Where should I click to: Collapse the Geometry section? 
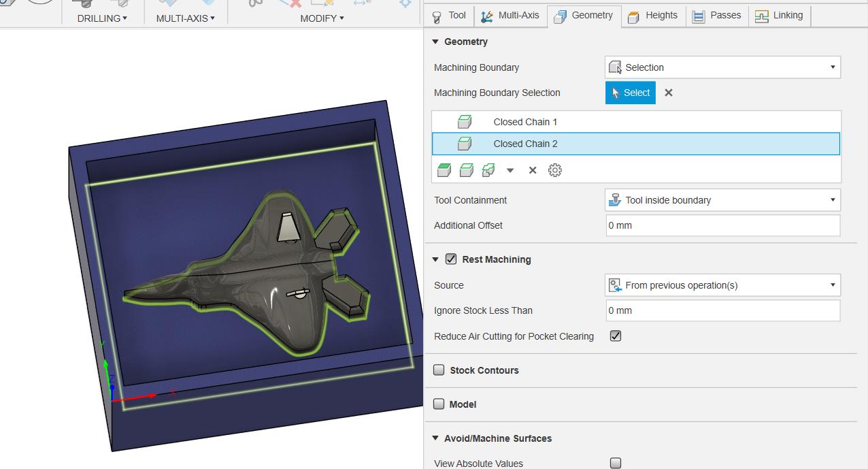point(435,42)
